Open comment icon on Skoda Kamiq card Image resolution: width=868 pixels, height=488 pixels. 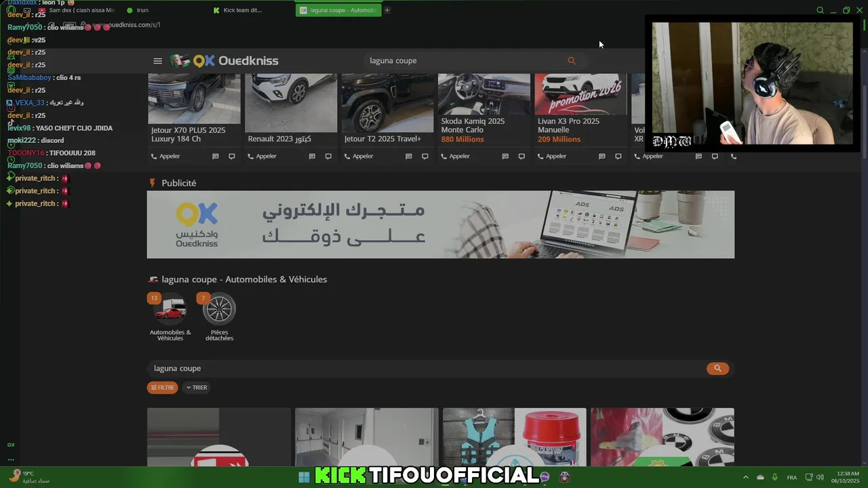(521, 157)
